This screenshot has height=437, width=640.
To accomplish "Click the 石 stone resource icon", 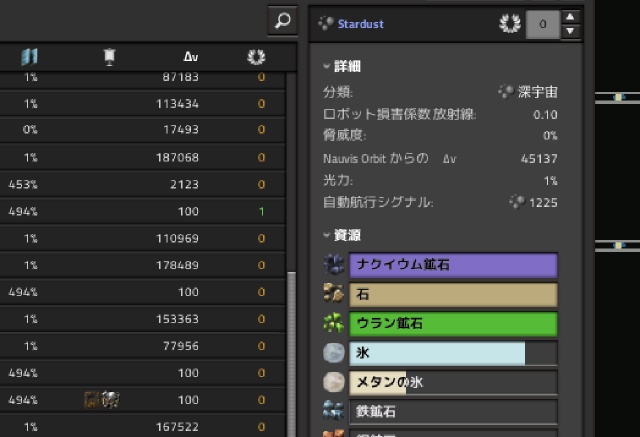I will click(x=335, y=294).
